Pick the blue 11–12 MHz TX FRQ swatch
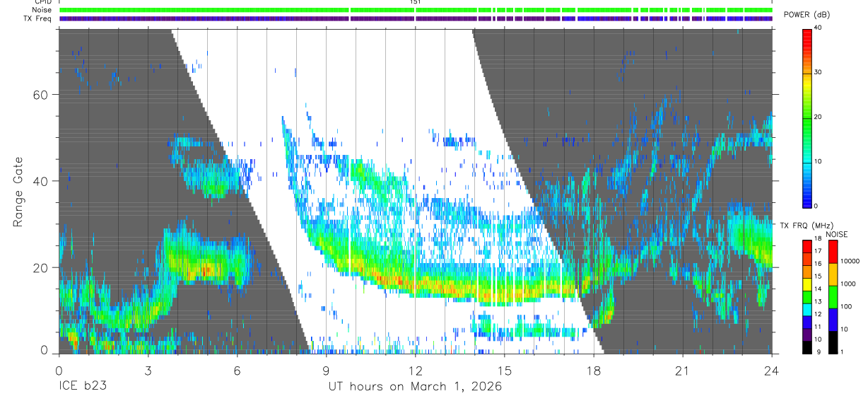This screenshot has height=401, width=868. tap(807, 322)
